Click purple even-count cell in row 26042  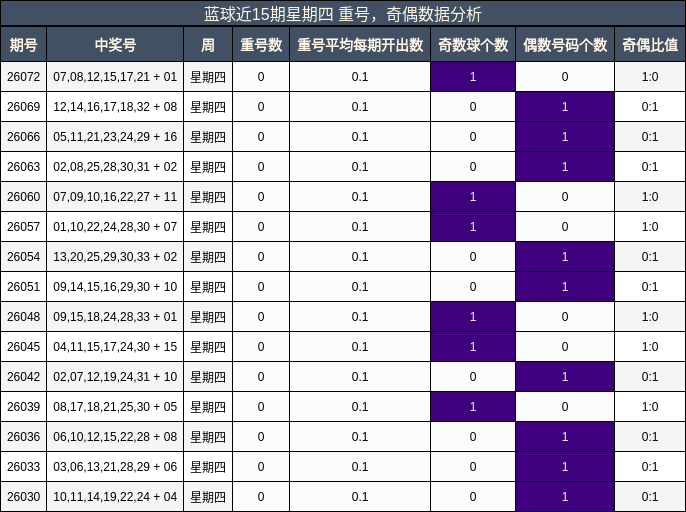565,377
